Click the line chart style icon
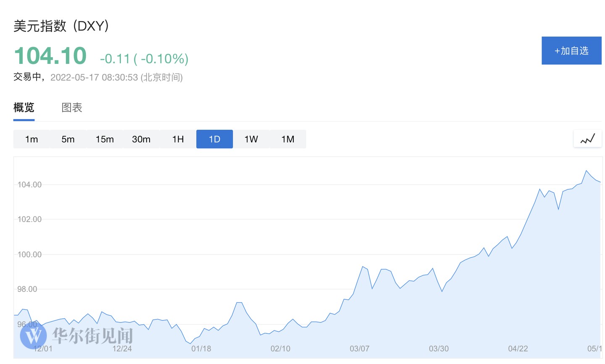This screenshot has height=364, width=605. pyautogui.click(x=587, y=139)
